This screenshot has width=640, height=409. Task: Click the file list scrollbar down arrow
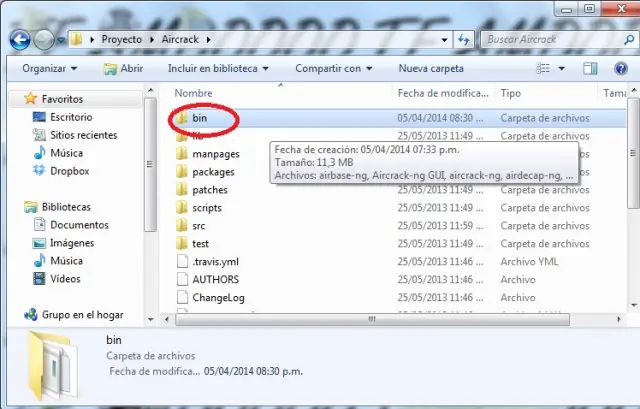[633, 305]
